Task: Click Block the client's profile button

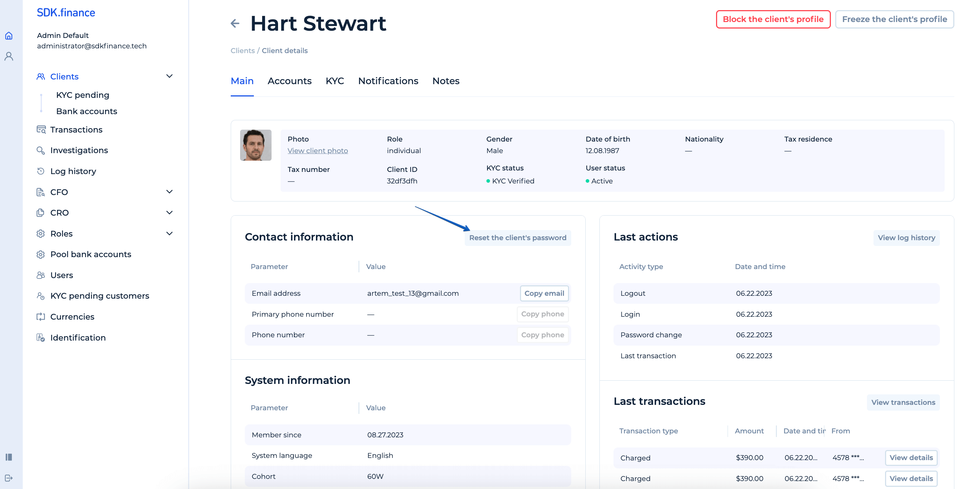Action: point(773,20)
